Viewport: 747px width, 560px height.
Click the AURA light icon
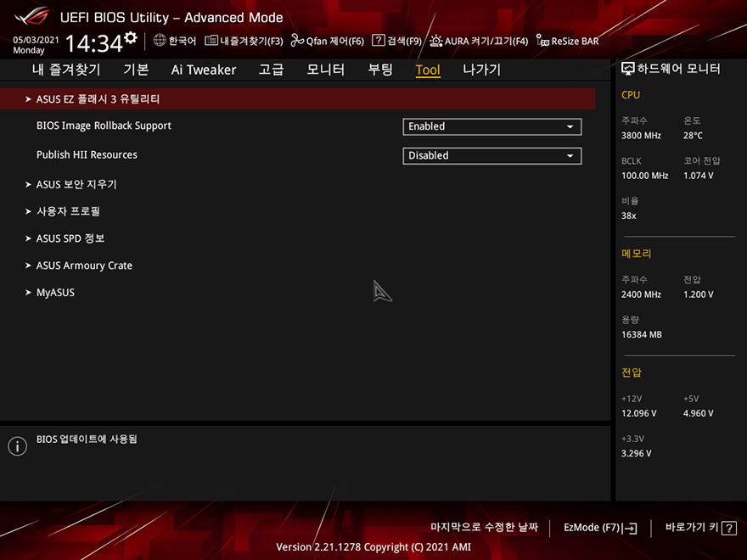(436, 41)
